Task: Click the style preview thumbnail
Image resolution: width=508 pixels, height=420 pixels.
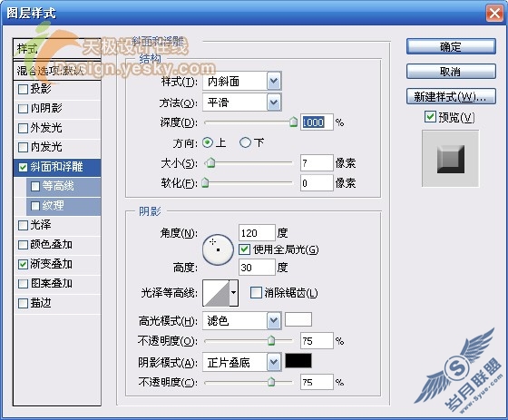Action: (450, 159)
